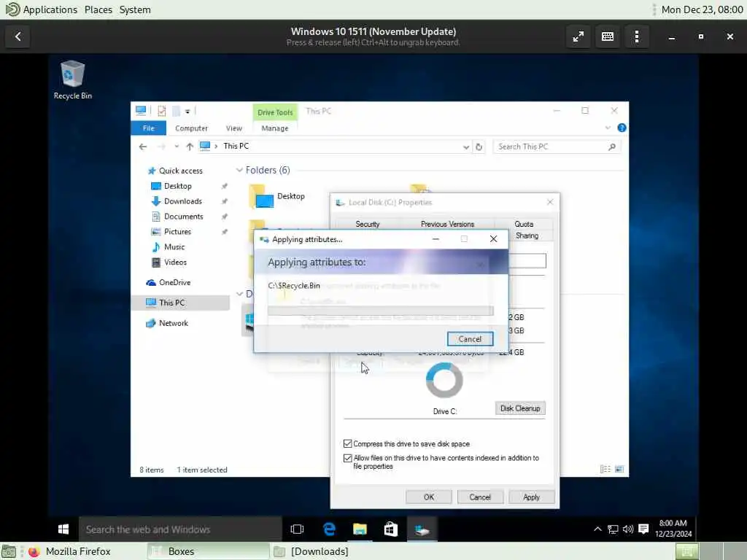The image size is (747, 560).
Task: Open the Places menu in top panel
Action: click(98, 9)
